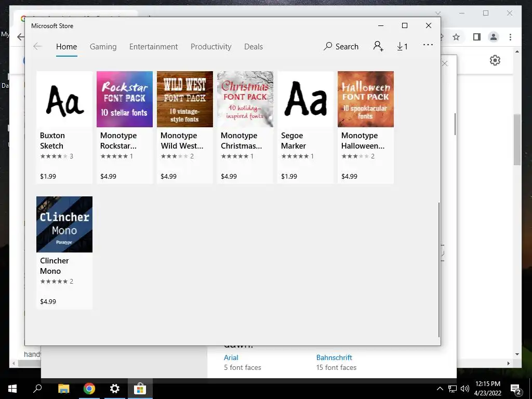The width and height of the screenshot is (532, 399).
Task: Open File Explorer from the taskbar
Action: click(x=63, y=389)
